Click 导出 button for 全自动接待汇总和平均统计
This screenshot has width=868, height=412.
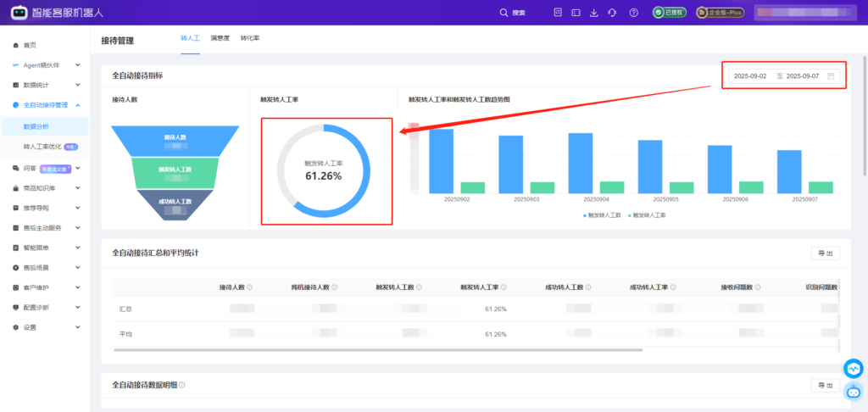(825, 253)
